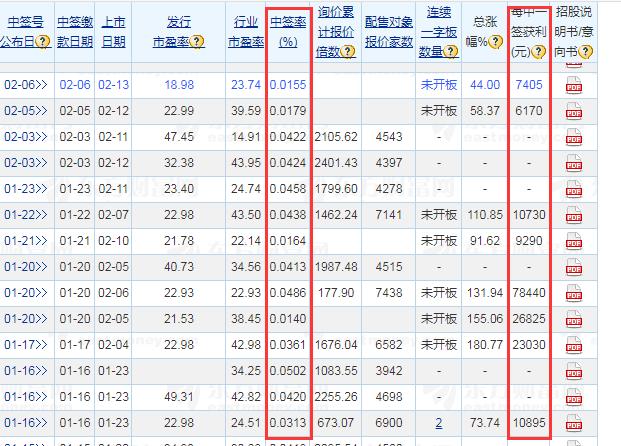Viewport: 621px width, 446px height.
Task: Open PDF icon in the 23030 profit row
Action: [x=574, y=345]
